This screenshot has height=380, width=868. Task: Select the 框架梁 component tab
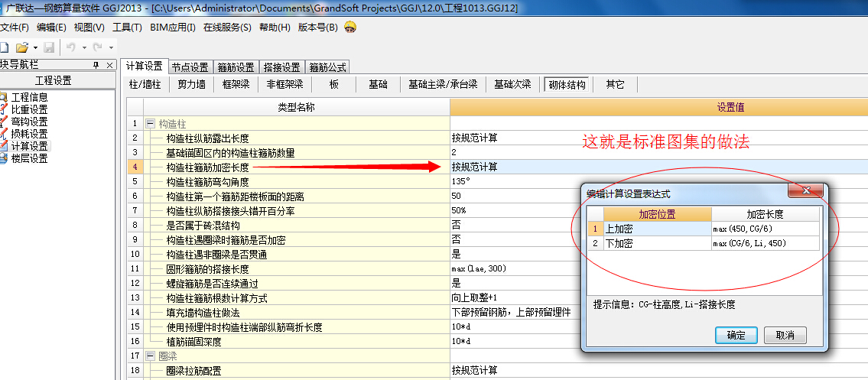236,85
